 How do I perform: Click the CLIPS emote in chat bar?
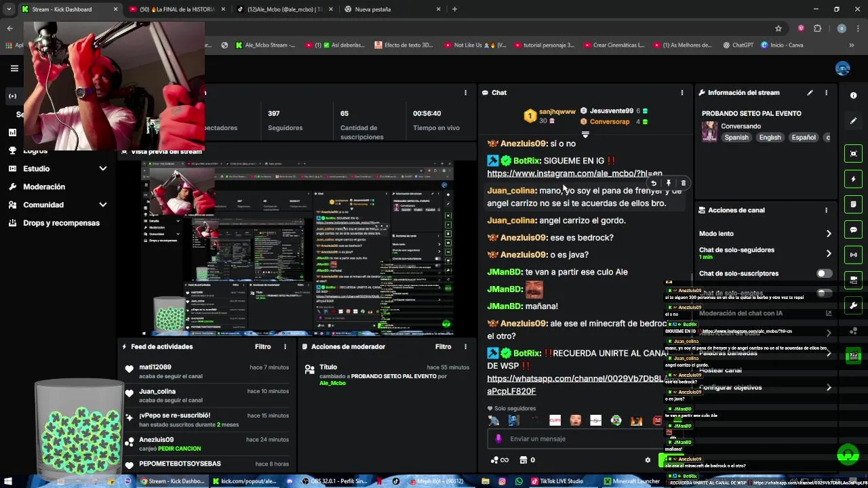click(x=555, y=420)
